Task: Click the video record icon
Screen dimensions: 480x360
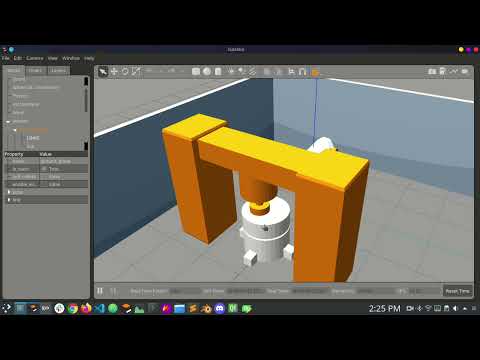Action: point(465,71)
